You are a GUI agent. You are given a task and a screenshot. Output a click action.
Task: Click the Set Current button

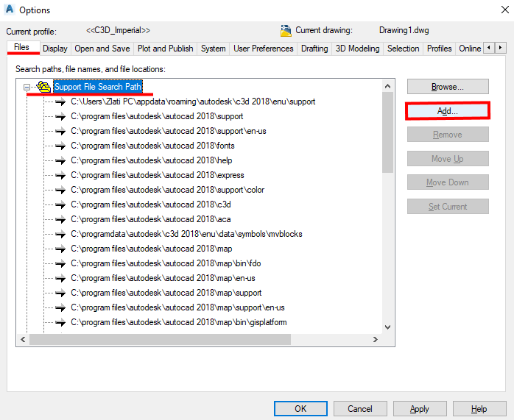(x=448, y=207)
